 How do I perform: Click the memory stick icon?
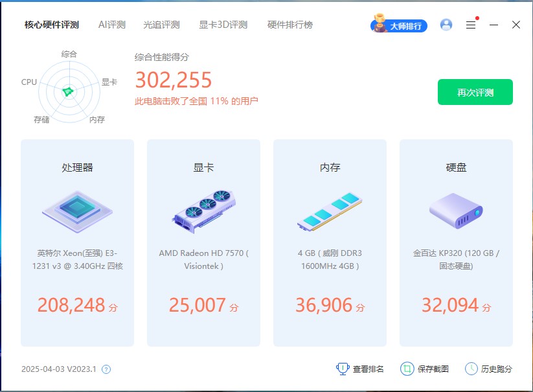330,212
